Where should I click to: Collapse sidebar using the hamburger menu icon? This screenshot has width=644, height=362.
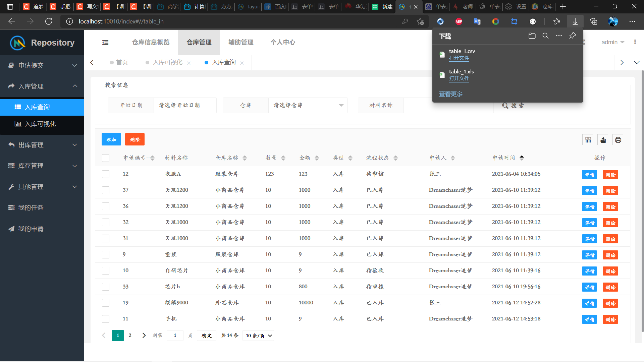pos(105,43)
